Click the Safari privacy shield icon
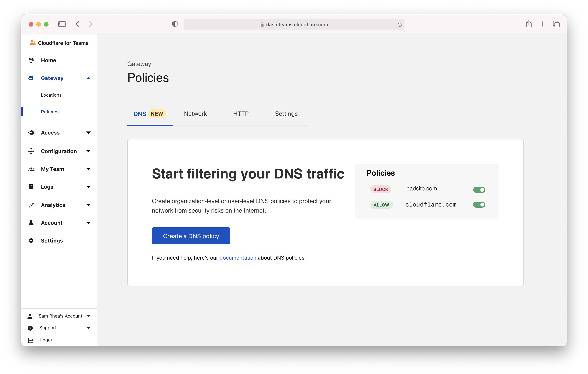This screenshot has width=588, height=374. tap(175, 24)
